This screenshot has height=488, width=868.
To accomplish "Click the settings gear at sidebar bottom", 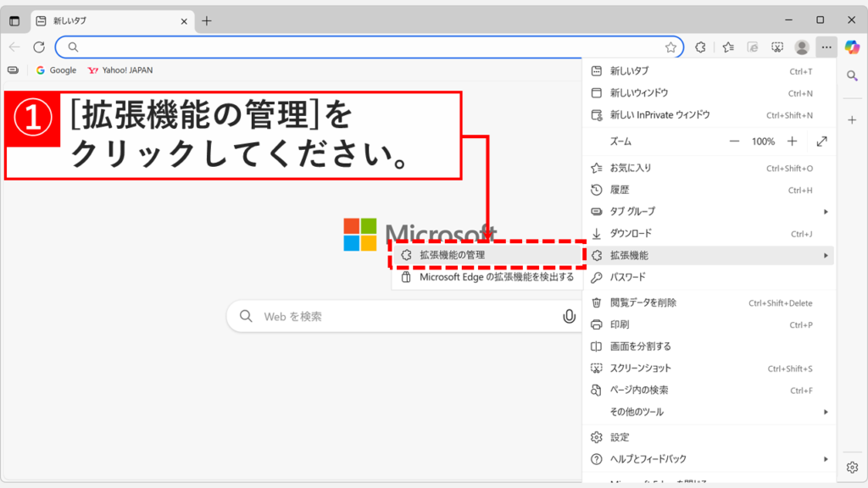I will tap(852, 467).
